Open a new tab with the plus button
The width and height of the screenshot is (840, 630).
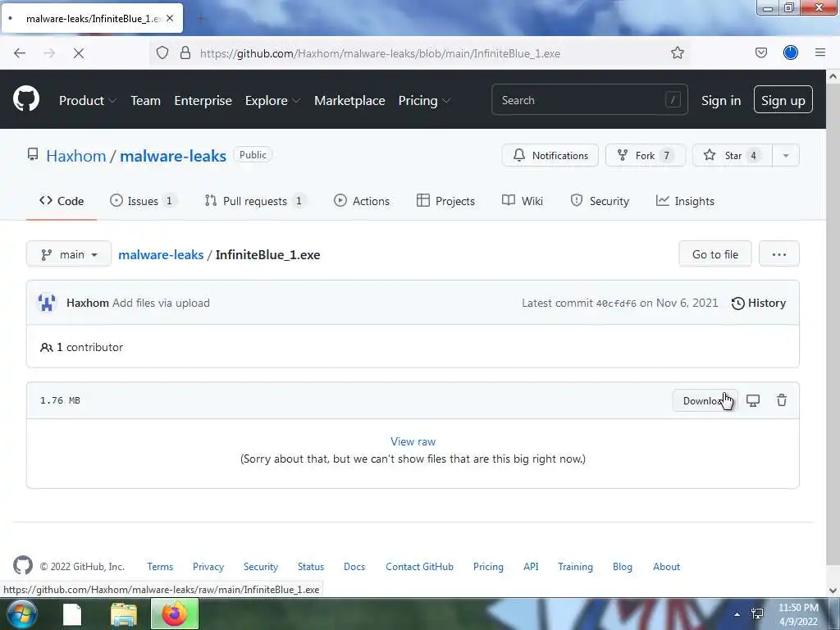(201, 19)
